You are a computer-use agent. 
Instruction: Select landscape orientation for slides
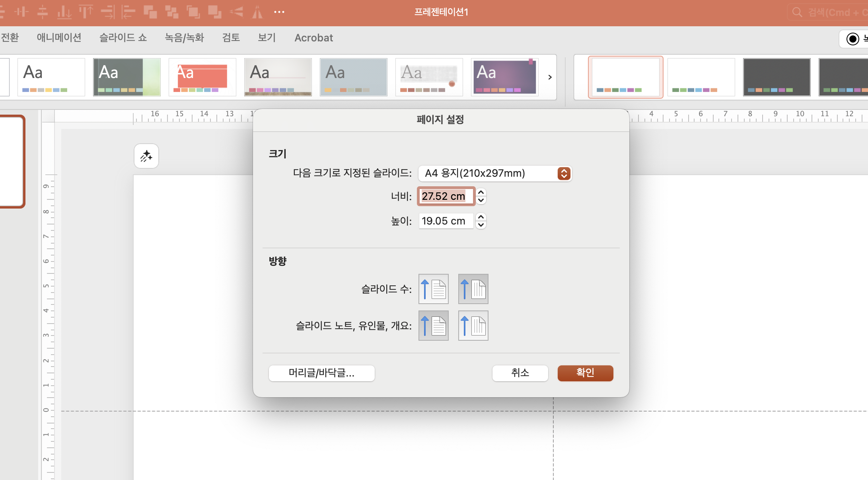[x=473, y=289]
